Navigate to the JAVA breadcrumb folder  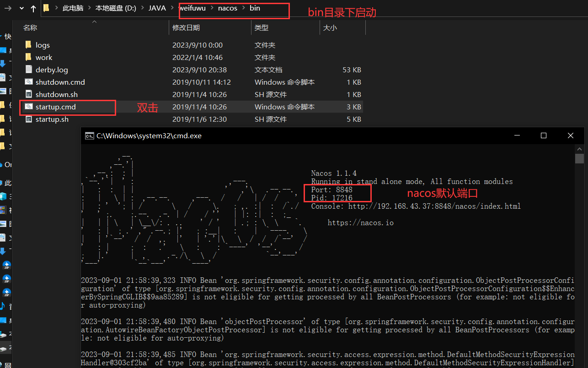157,8
